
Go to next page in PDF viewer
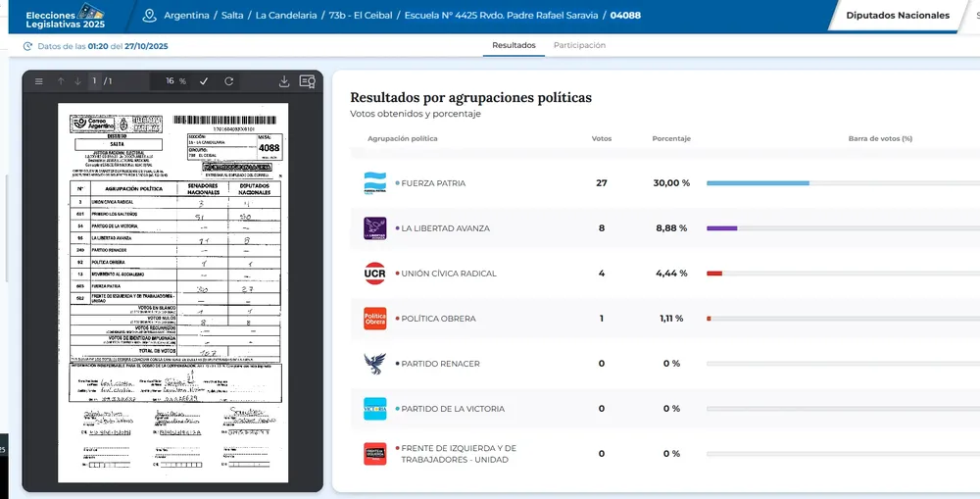[x=77, y=81]
